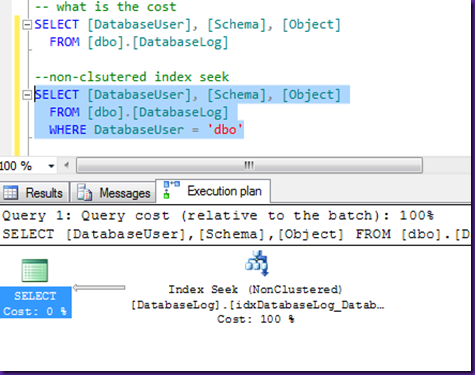Click the Query 1 cost header line
This screenshot has width=475, height=375.
[218, 216]
